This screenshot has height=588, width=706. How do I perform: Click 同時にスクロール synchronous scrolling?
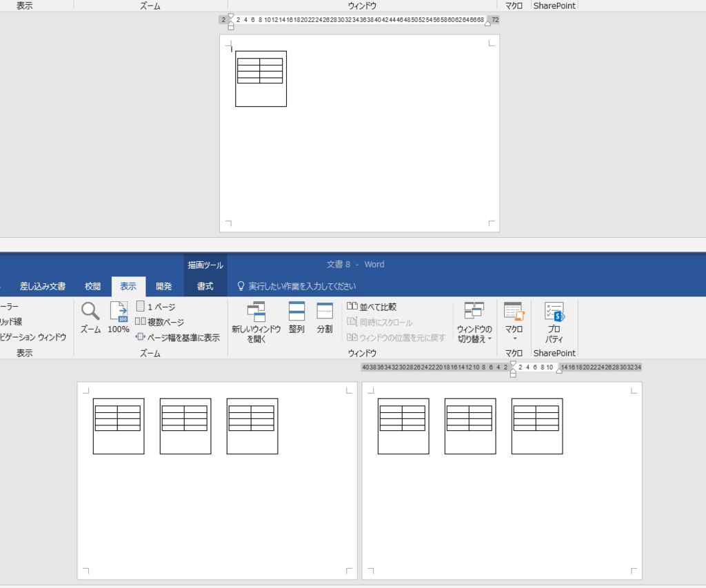point(380,322)
